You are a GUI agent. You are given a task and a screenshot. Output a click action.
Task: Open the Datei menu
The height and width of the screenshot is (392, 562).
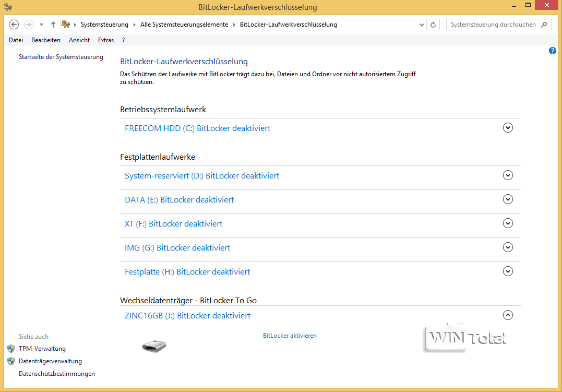pyautogui.click(x=16, y=40)
